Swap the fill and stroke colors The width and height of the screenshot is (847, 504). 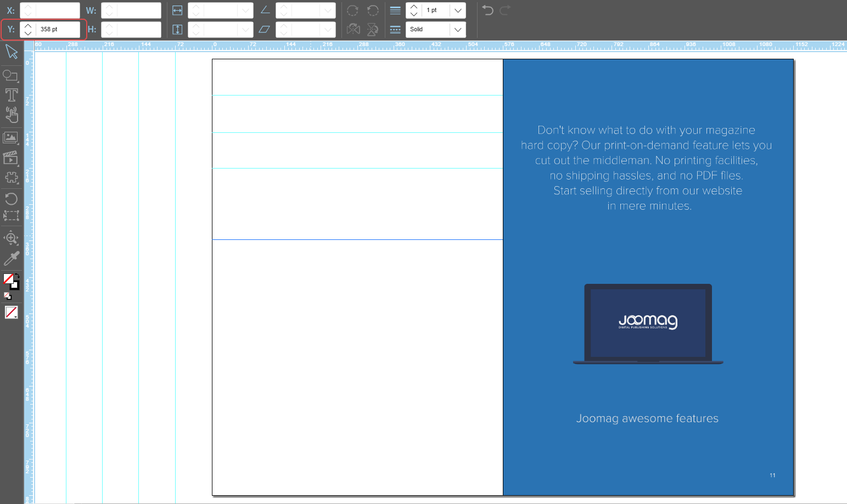pyautogui.click(x=17, y=276)
